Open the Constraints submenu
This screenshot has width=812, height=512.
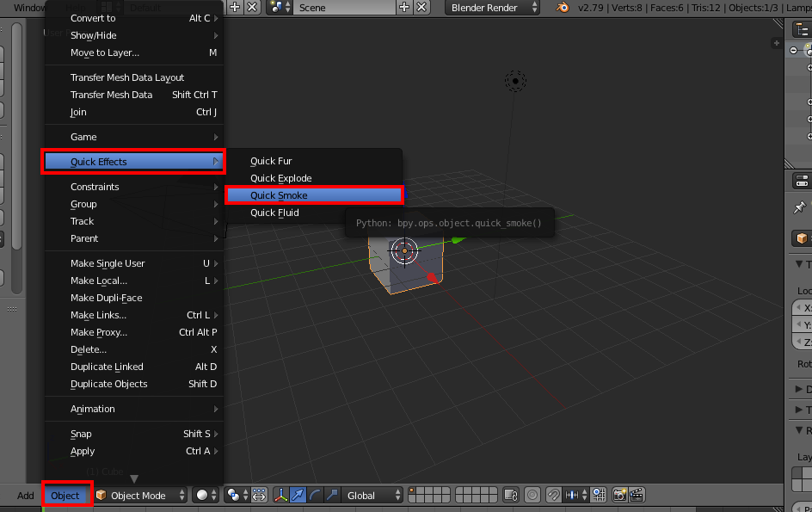(x=133, y=187)
